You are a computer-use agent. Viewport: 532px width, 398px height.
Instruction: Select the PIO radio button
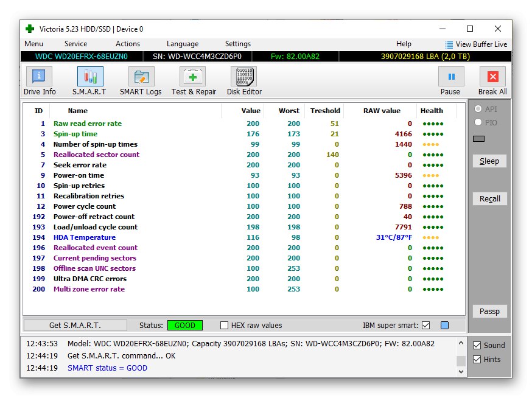[x=478, y=122]
